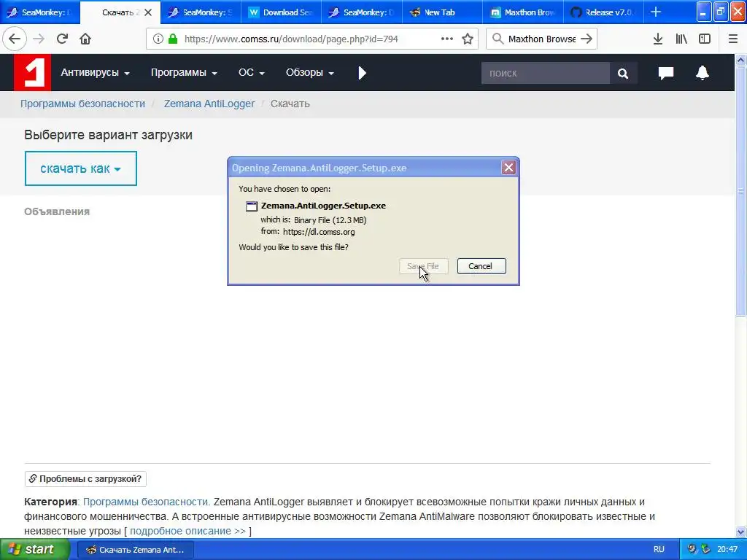Open a new tab with plus button
This screenshot has width=747, height=560.
click(x=656, y=12)
